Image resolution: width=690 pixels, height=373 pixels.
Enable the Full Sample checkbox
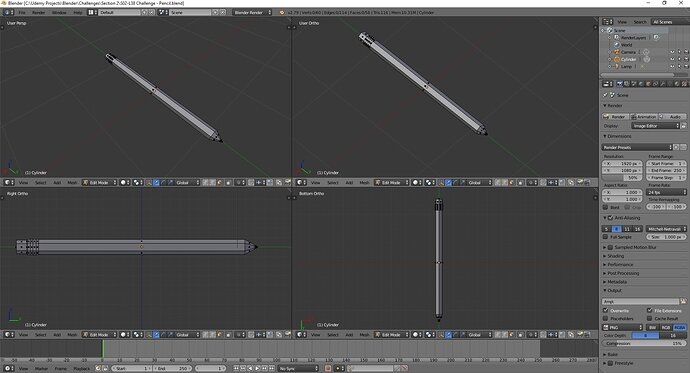pos(606,237)
